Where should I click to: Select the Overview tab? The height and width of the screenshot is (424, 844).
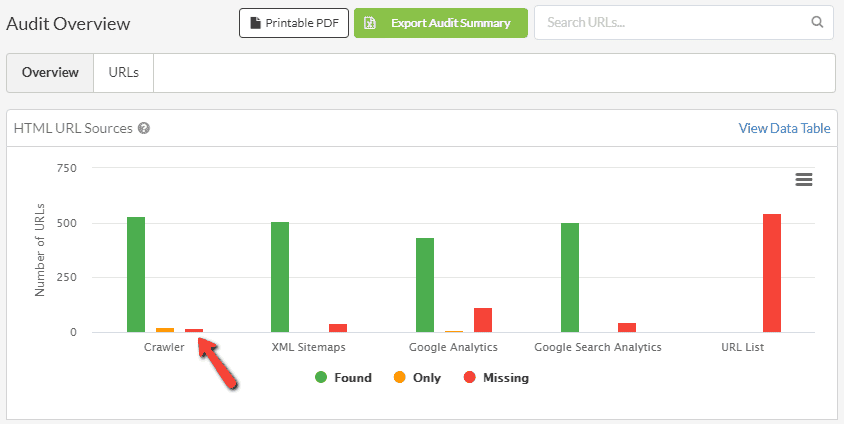[x=50, y=72]
